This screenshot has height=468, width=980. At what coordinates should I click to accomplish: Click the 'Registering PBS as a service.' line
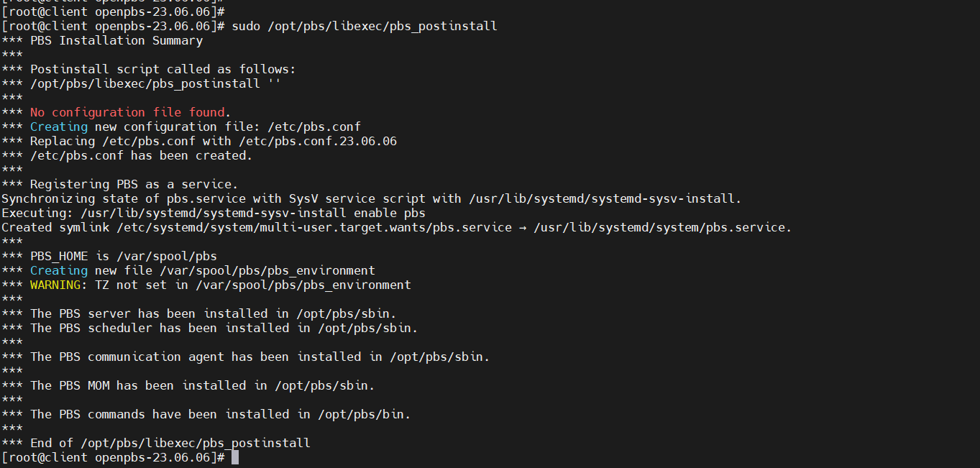point(119,184)
